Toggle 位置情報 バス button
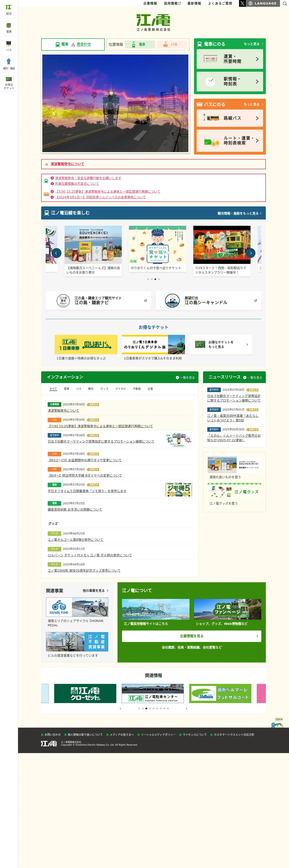Screen dimensions: 289x868 click(172, 44)
